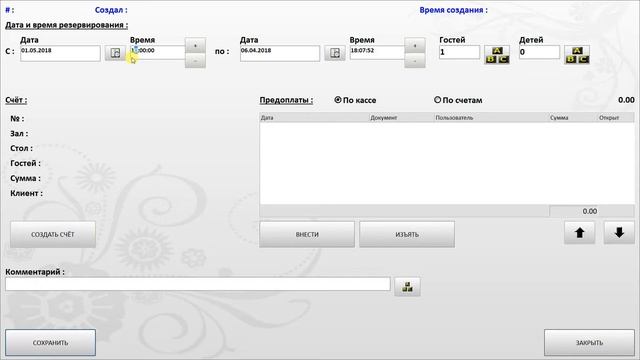Sort prepayments by Открыт column

[x=616, y=118]
